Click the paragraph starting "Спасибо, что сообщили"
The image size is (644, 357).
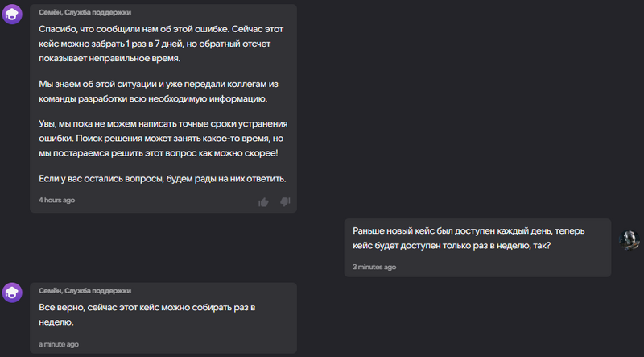tap(161, 44)
